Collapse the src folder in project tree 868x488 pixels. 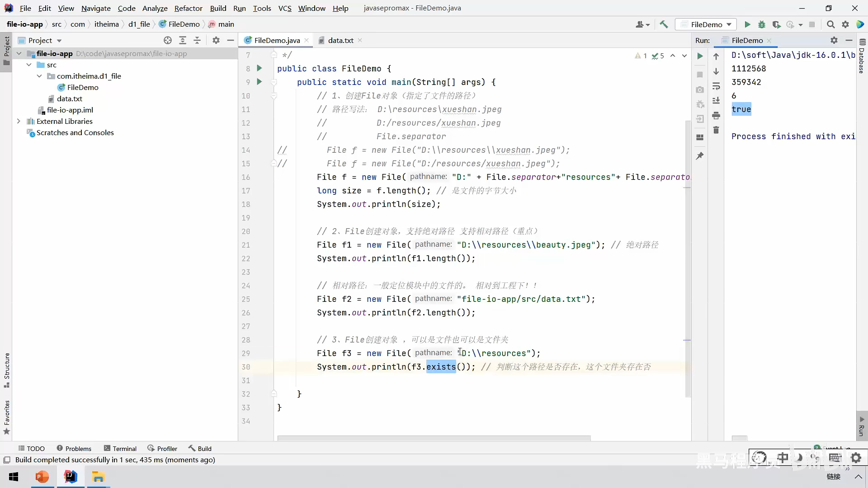pos(29,65)
